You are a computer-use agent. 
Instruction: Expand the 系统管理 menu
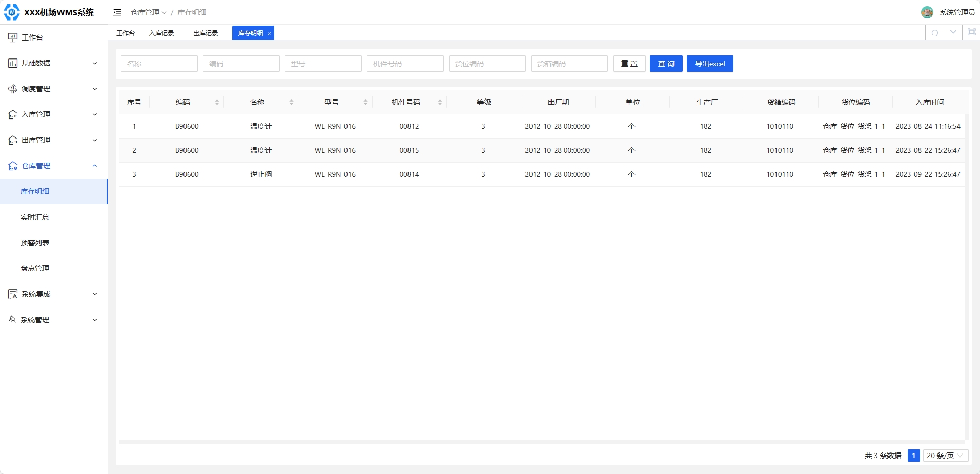tap(95, 320)
